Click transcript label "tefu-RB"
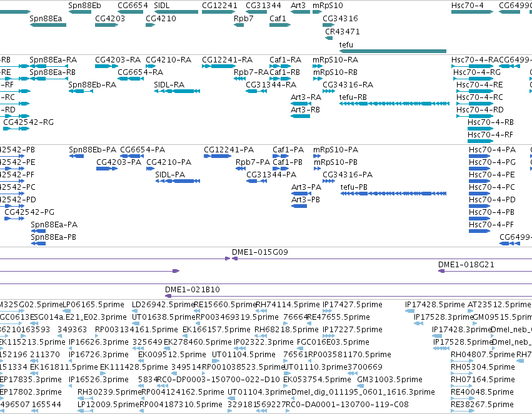532x414 pixels. pyautogui.click(x=353, y=97)
